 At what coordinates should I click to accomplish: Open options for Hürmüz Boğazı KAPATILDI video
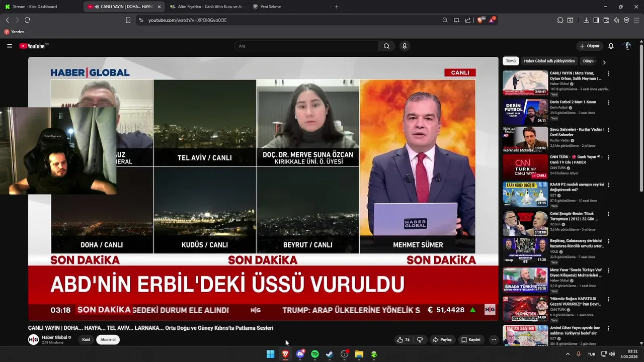tap(608, 299)
